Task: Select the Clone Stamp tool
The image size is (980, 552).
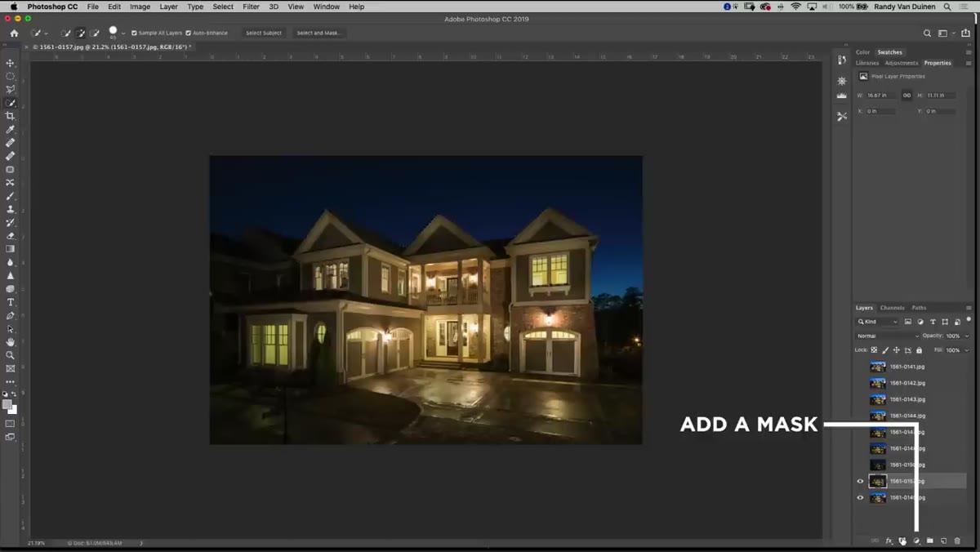Action: [x=11, y=209]
